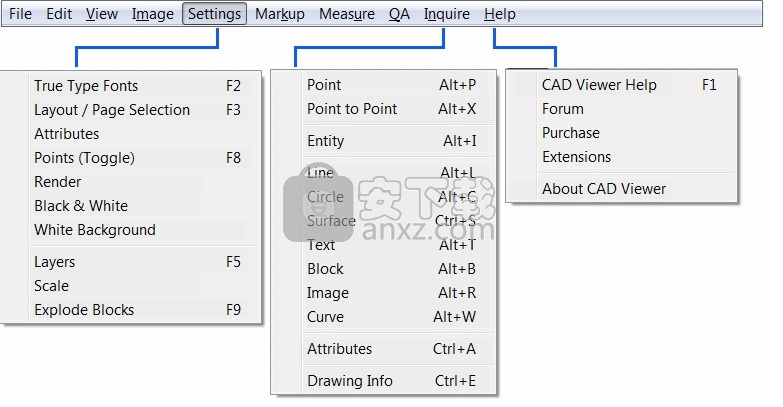Open the QA menu
The width and height of the screenshot is (783, 407).
pos(399,14)
